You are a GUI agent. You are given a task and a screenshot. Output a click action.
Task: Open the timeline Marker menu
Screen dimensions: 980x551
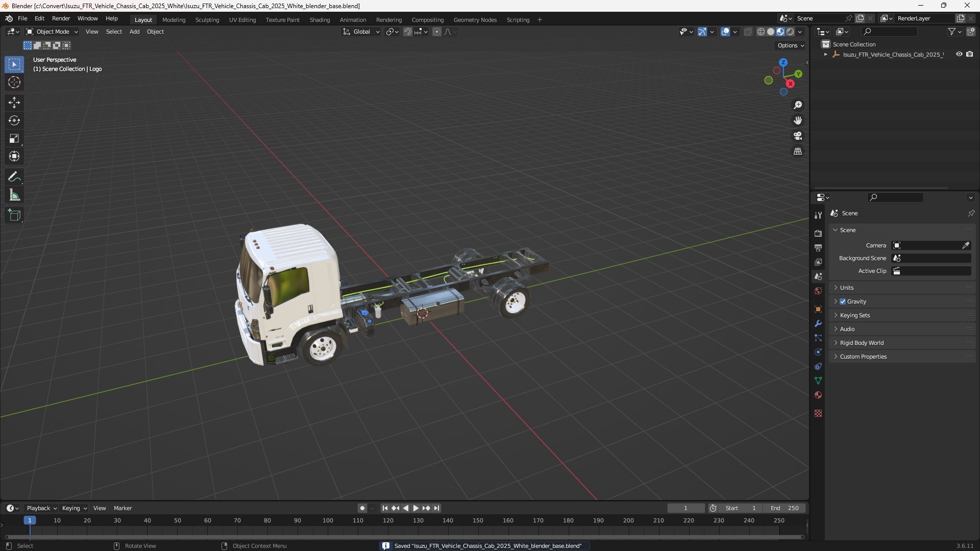tap(122, 508)
